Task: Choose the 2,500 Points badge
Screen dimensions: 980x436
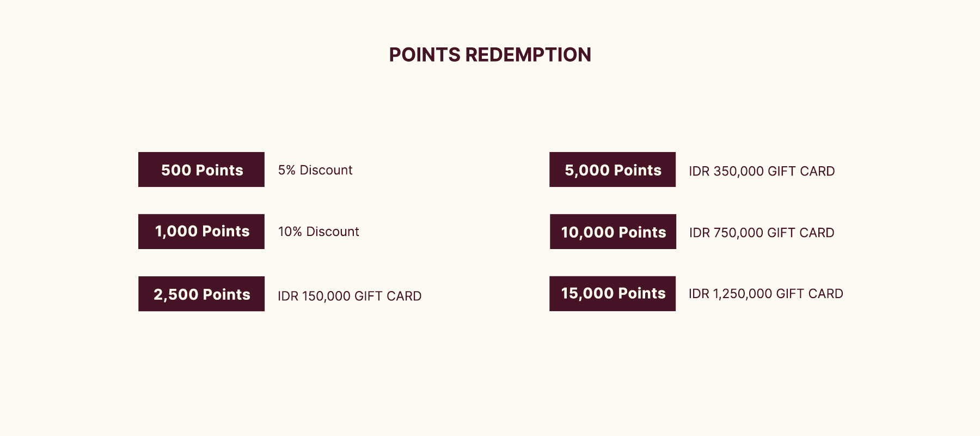Action: (x=201, y=294)
